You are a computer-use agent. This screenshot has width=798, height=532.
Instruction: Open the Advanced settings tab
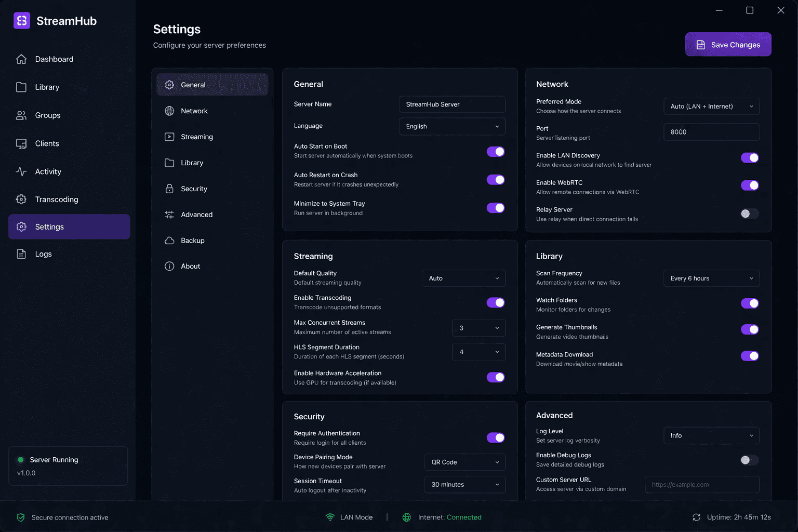(212, 215)
